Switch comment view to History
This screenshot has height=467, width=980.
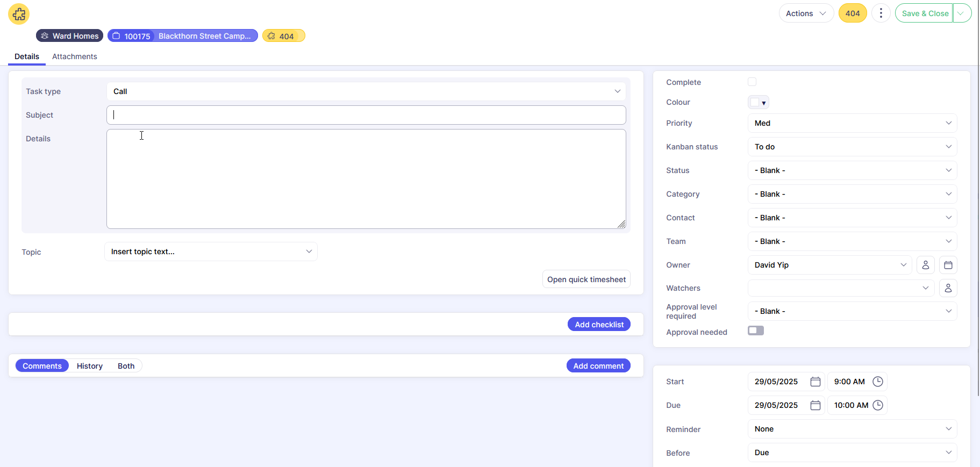point(89,366)
